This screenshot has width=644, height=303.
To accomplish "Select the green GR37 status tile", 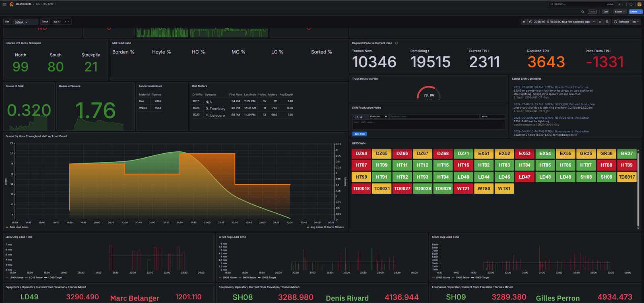I will (627, 153).
